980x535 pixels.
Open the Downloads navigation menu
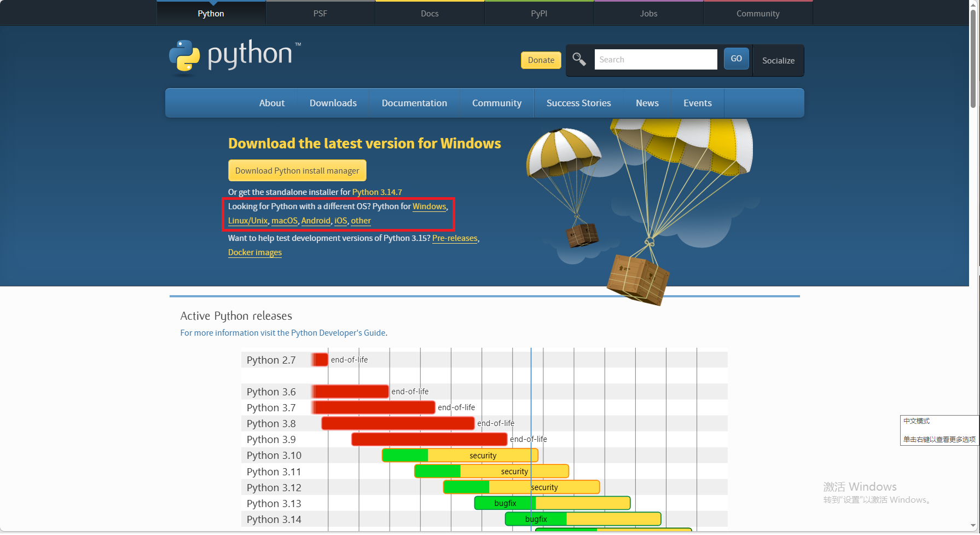(333, 103)
